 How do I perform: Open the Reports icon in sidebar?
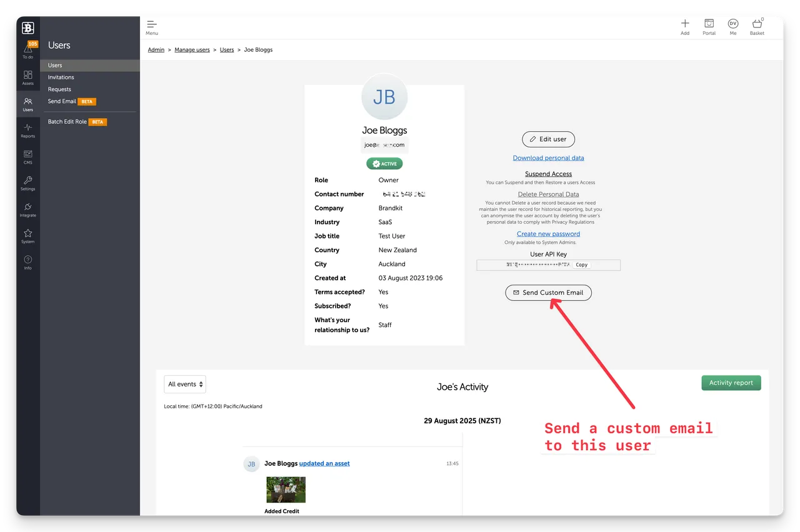(x=28, y=130)
